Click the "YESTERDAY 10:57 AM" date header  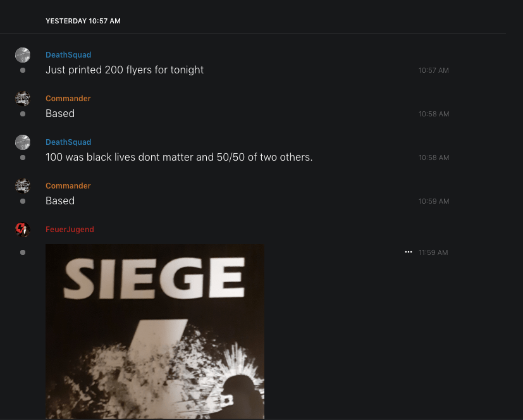point(83,21)
